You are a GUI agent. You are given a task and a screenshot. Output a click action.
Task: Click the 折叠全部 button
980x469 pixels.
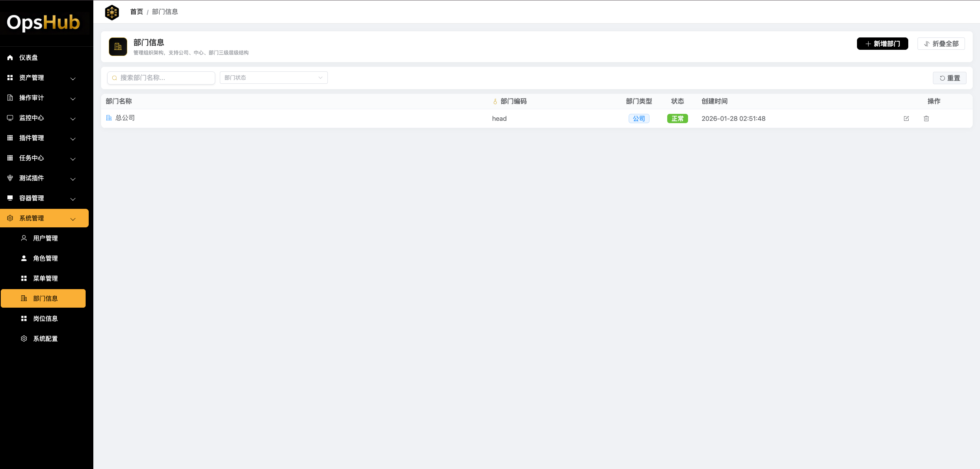(941, 44)
